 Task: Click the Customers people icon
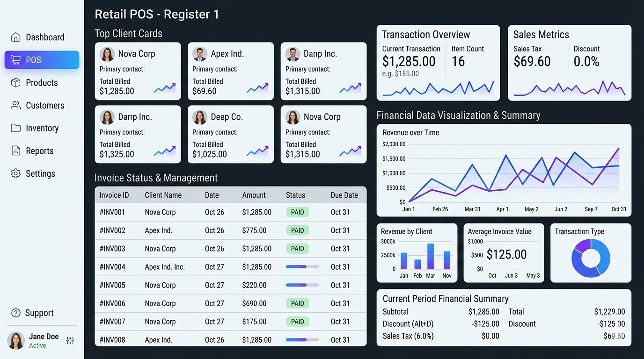point(16,106)
